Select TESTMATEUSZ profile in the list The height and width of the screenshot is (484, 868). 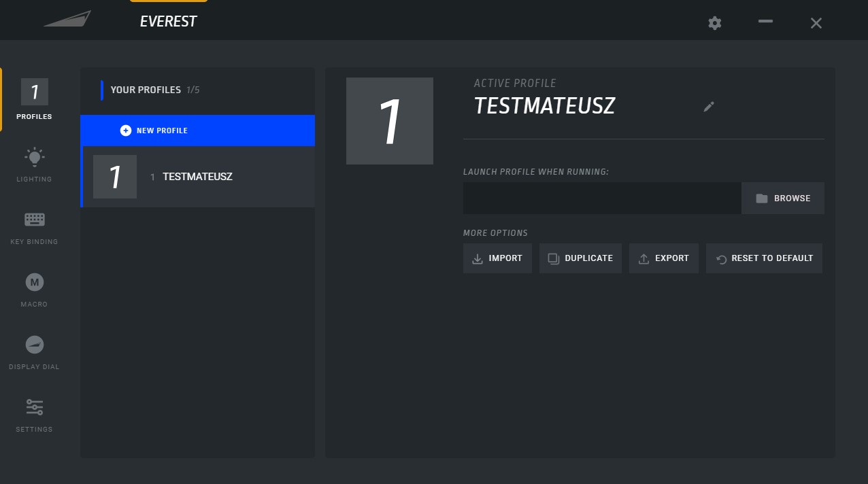click(197, 177)
